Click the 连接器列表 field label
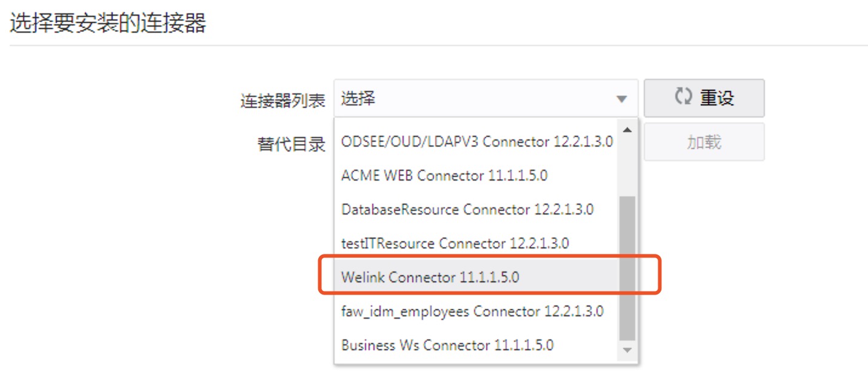The width and height of the screenshot is (868, 383). pos(283,101)
